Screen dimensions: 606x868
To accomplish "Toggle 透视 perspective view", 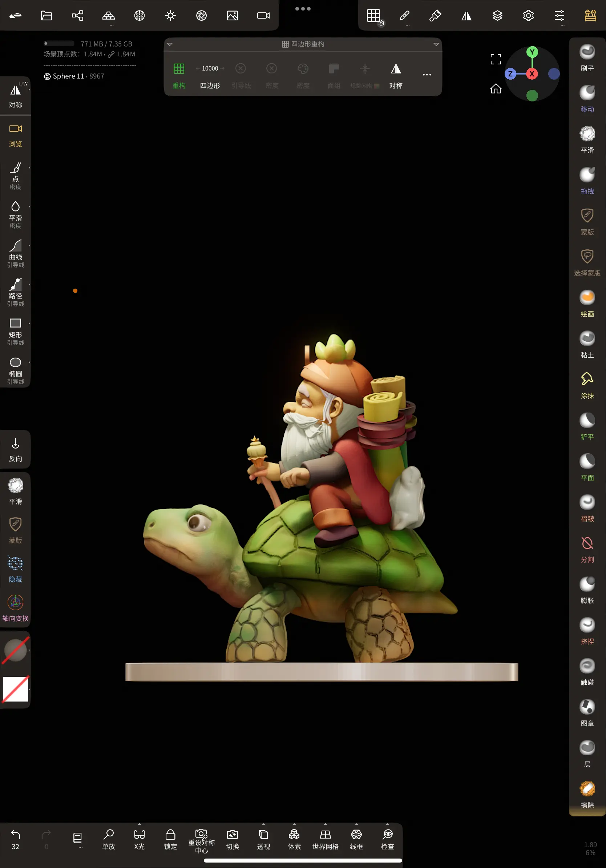I will click(x=263, y=840).
